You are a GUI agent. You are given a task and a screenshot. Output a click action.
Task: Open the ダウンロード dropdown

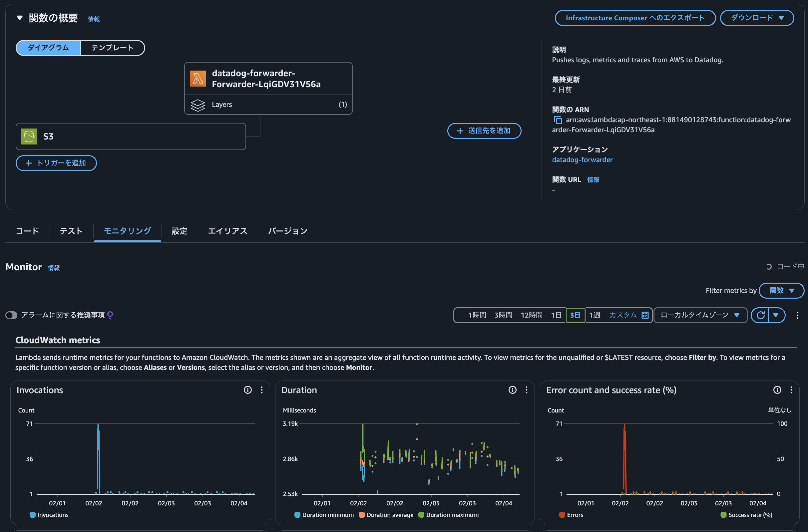coord(757,18)
